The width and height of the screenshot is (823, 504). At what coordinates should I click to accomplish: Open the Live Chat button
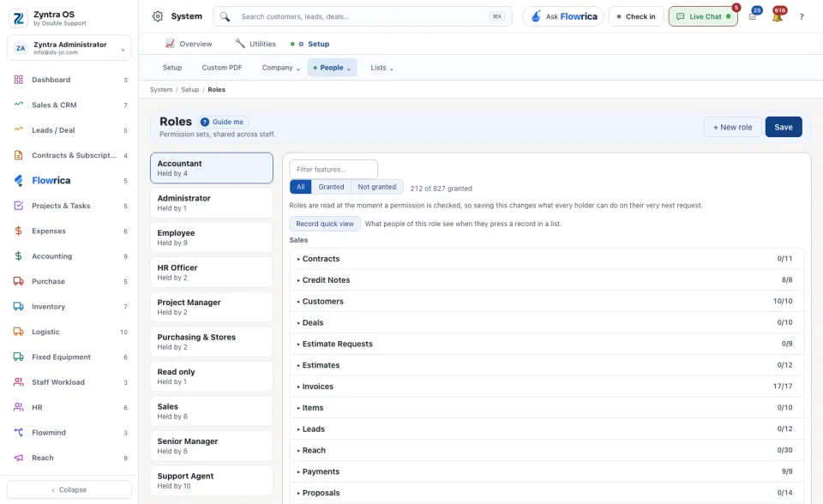(703, 17)
